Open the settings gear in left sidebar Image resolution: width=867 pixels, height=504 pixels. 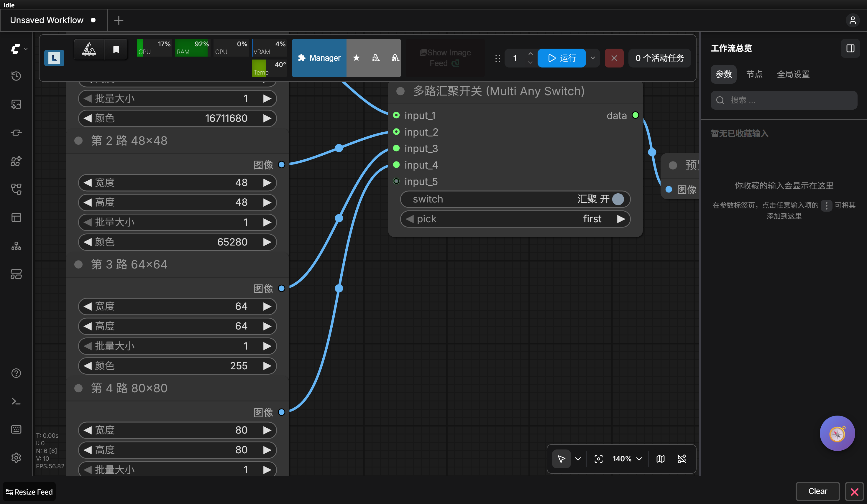point(16,458)
